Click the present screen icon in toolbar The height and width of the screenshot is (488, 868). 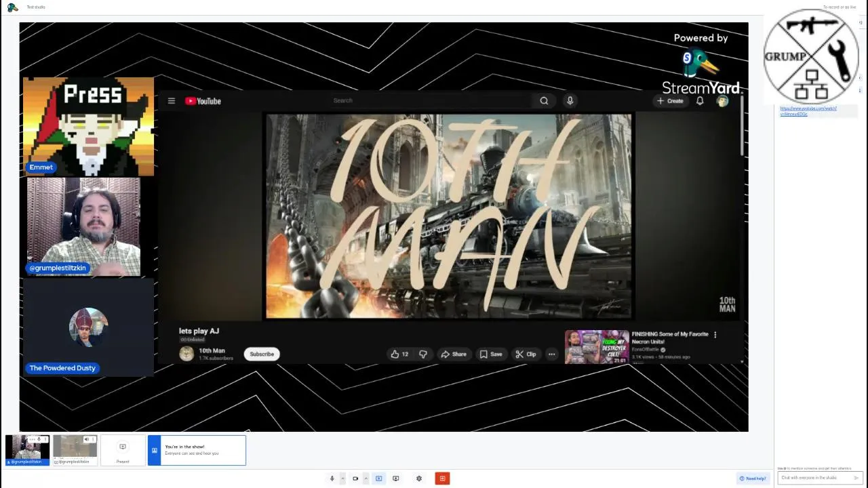point(395,479)
